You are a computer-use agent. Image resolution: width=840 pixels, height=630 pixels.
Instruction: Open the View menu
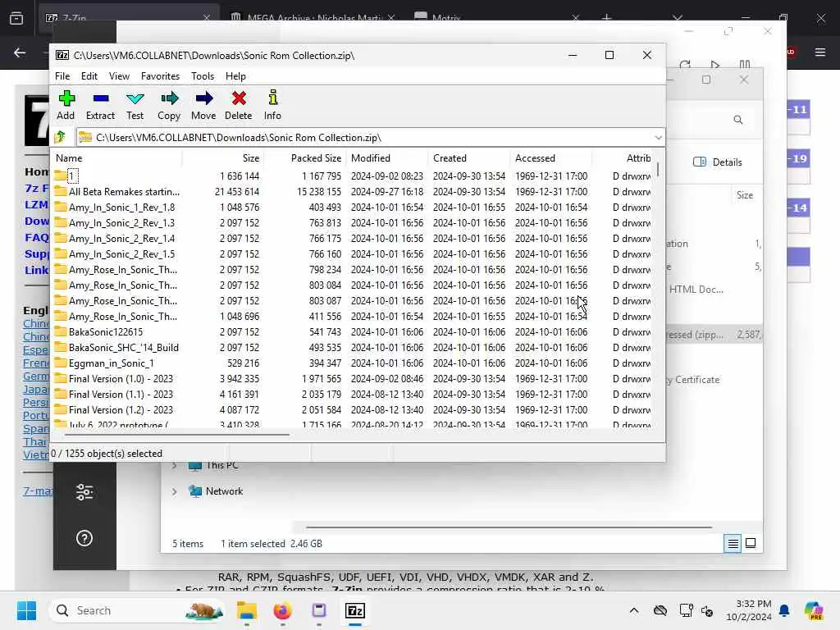point(119,76)
